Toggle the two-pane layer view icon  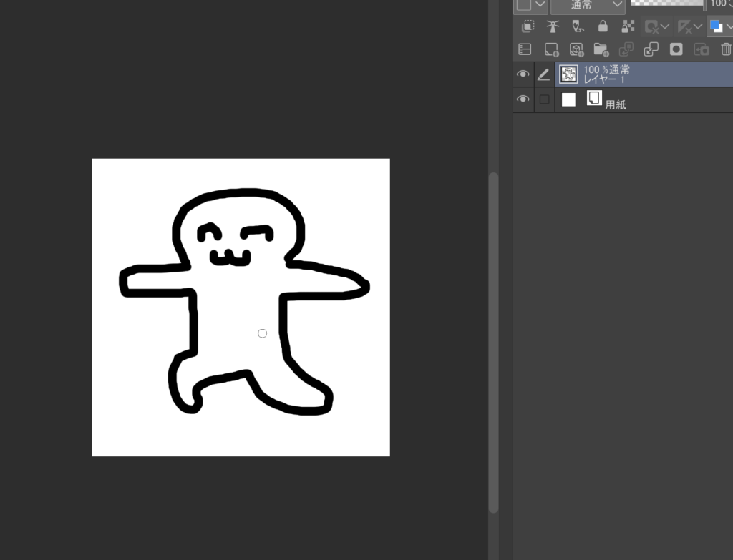click(x=525, y=49)
